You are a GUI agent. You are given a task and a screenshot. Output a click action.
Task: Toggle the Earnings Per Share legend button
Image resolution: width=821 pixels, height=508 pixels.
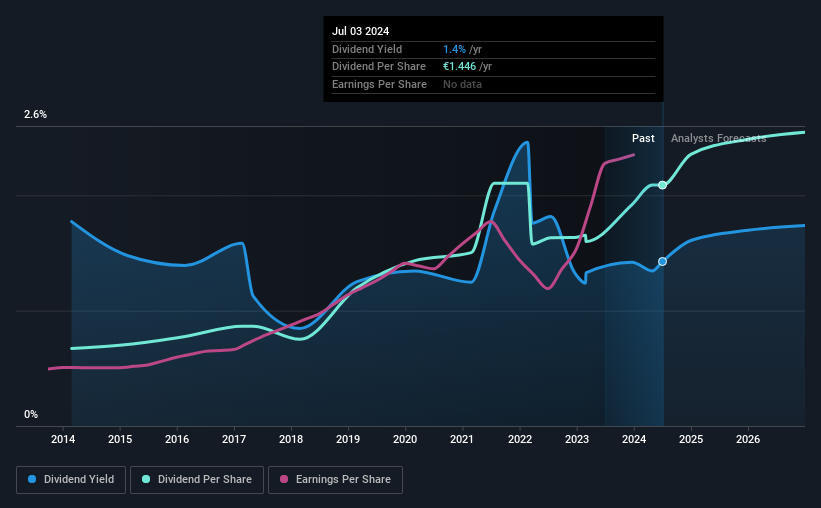[335, 480]
